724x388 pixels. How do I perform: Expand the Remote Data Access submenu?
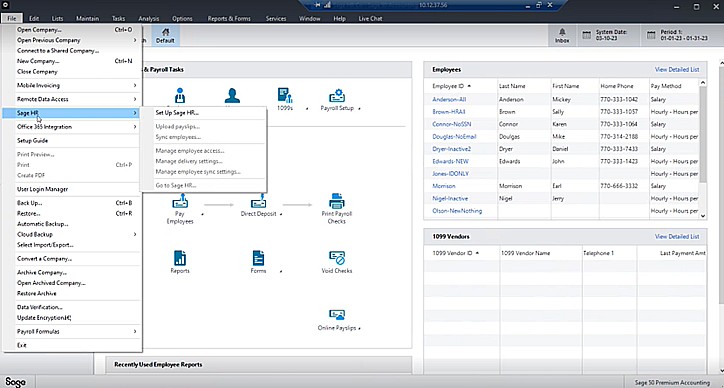coord(135,99)
